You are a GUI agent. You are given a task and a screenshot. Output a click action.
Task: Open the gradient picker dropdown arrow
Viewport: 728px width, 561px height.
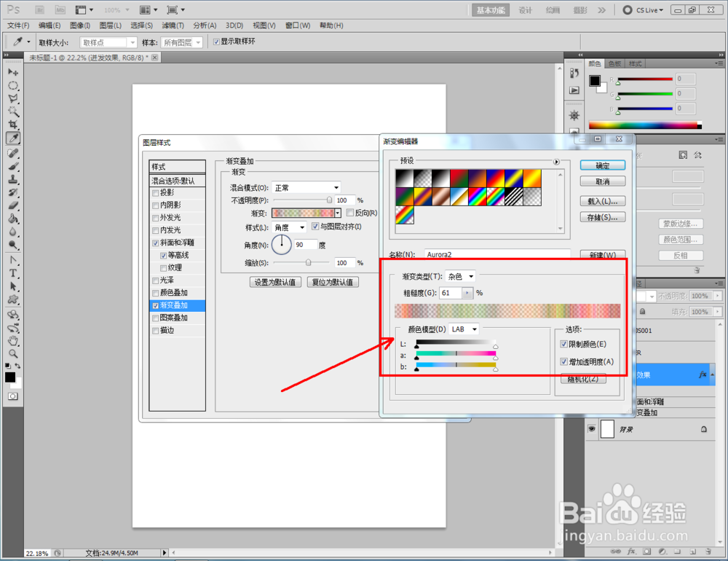(x=338, y=213)
